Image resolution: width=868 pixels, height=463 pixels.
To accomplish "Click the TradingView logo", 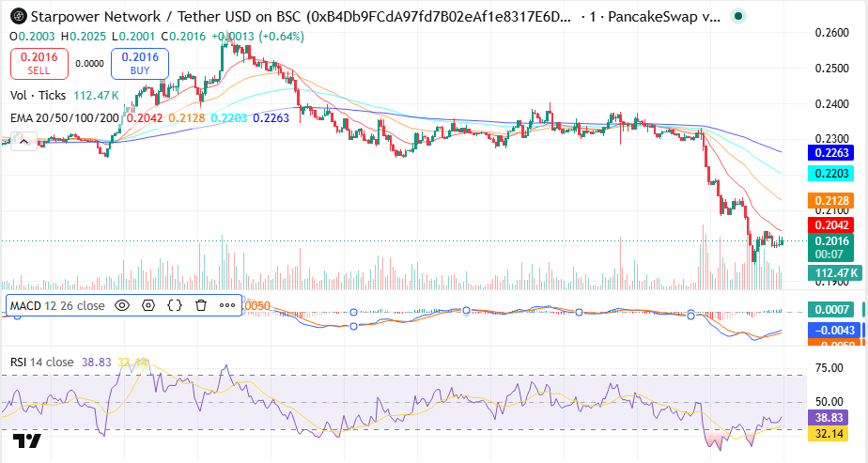I will [x=27, y=440].
